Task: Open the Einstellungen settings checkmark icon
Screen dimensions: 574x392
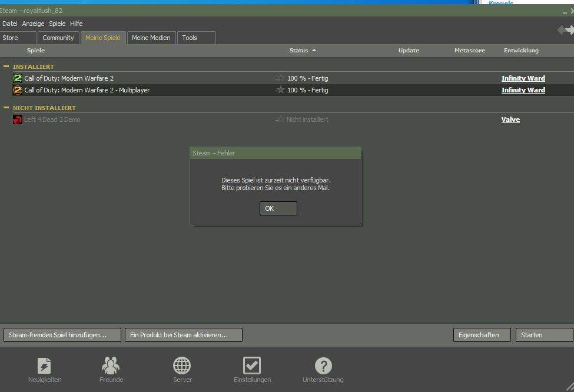Action: tap(252, 366)
